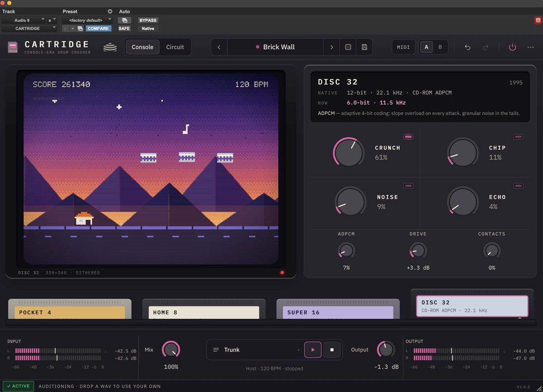
Task: Click the next preset plus button
Action: [72, 28]
